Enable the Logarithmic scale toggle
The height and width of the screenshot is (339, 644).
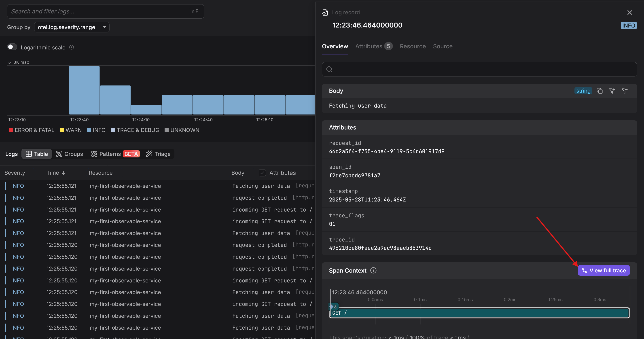(12, 47)
